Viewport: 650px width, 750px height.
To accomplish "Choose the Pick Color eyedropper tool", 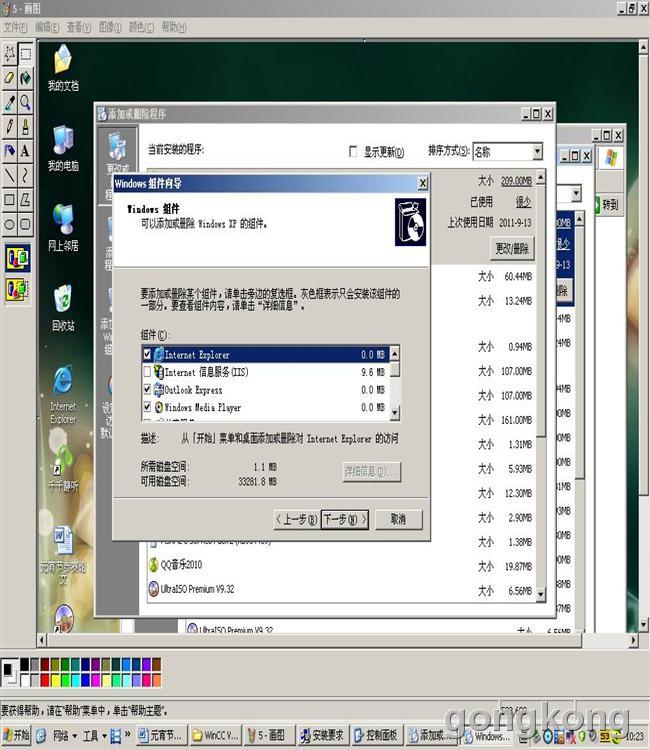I will (9, 102).
